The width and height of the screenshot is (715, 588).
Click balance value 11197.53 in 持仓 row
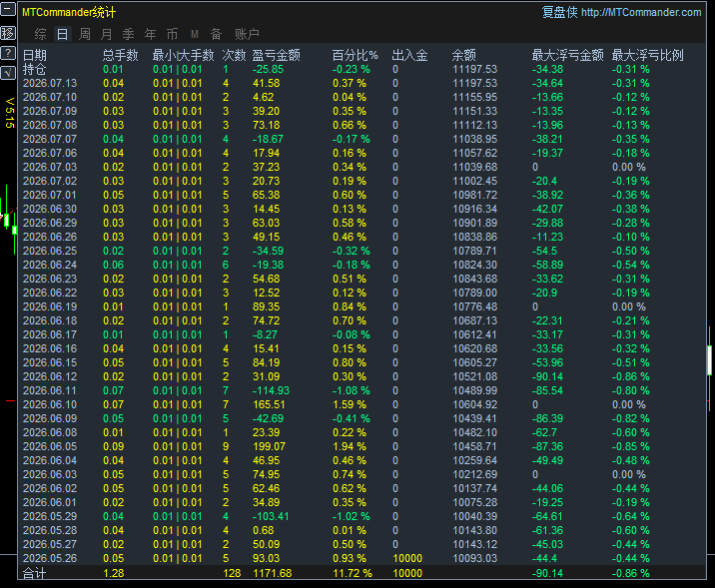tap(474, 69)
